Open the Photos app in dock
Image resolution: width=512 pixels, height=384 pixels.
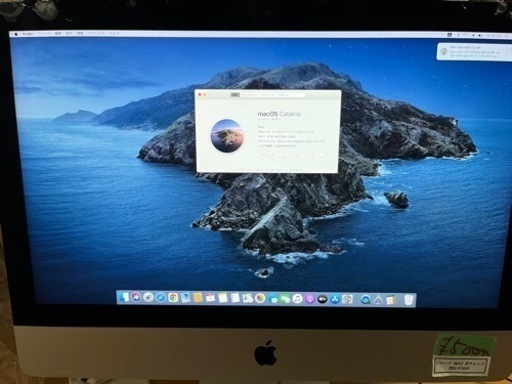pos(260,298)
